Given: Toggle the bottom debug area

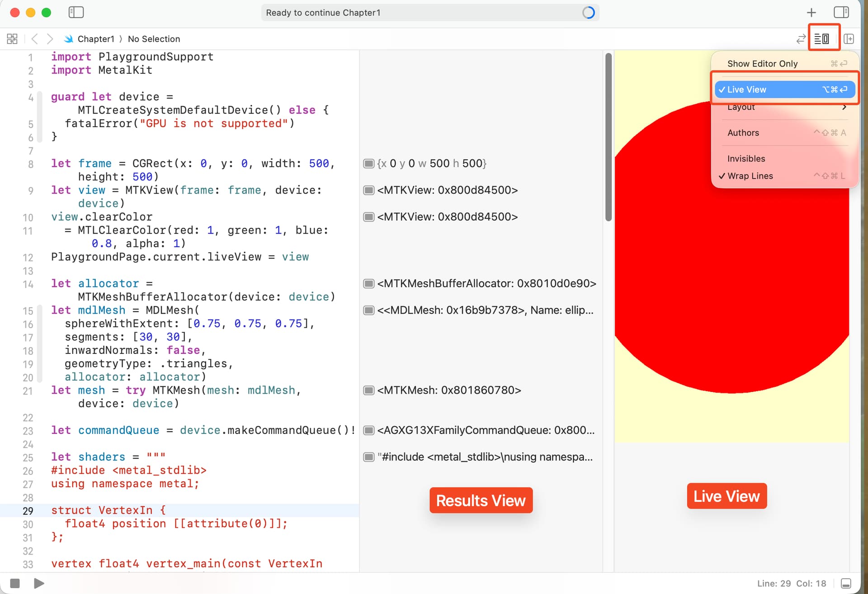Looking at the screenshot, I should tap(846, 583).
